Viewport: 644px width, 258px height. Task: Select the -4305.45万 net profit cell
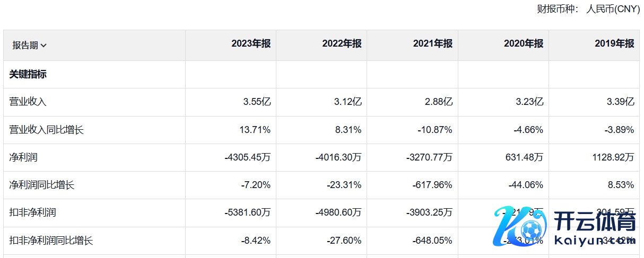tap(248, 157)
